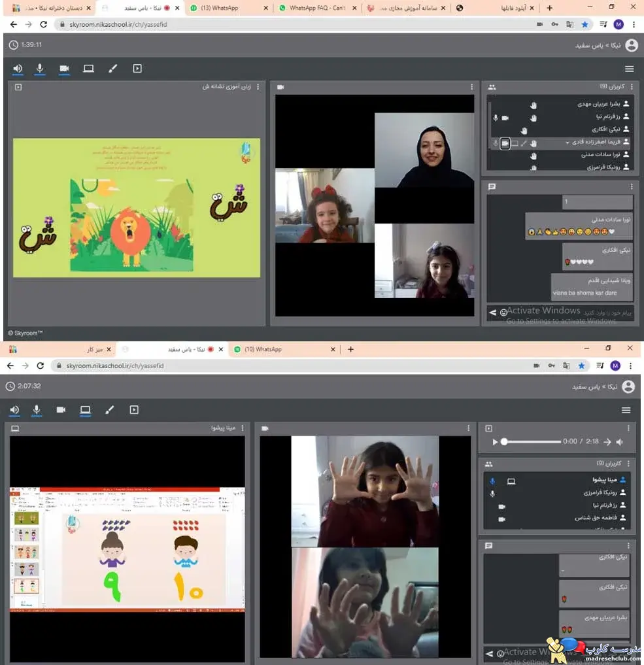The image size is (644, 665).
Task: Turn on the webcam in the bottom Skyroom window
Action: 61,410
